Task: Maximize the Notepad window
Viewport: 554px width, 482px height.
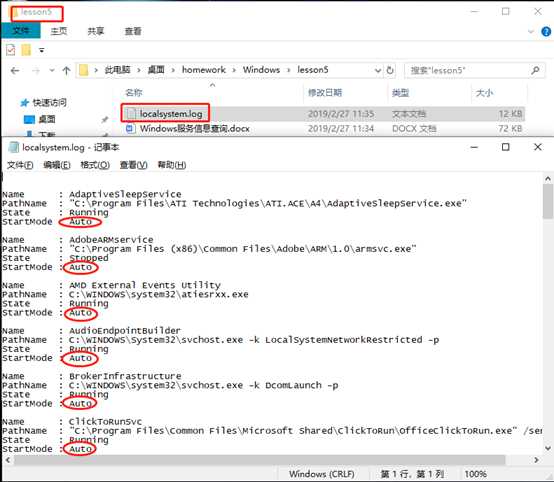Action: pyautogui.click(x=506, y=147)
